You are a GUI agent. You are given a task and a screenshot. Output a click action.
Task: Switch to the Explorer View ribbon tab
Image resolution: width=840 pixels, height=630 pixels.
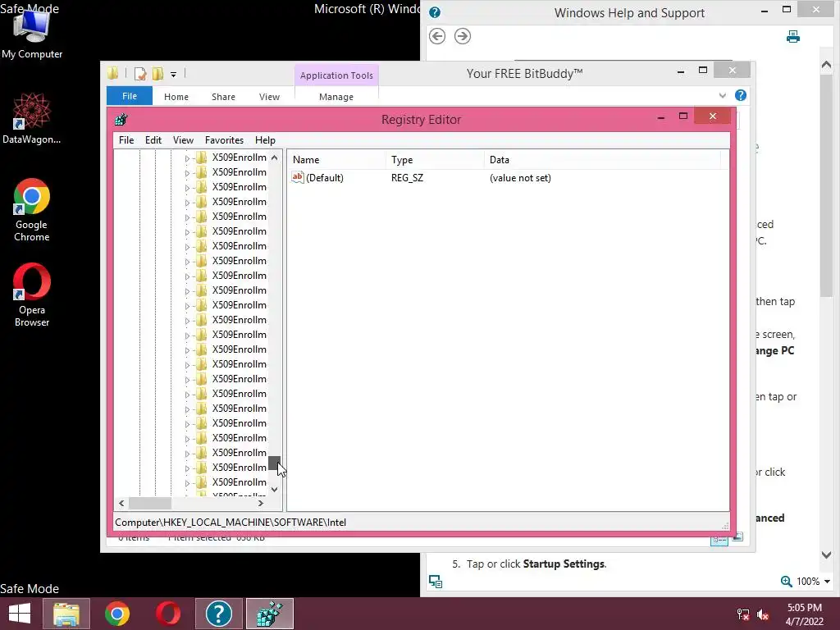(269, 97)
